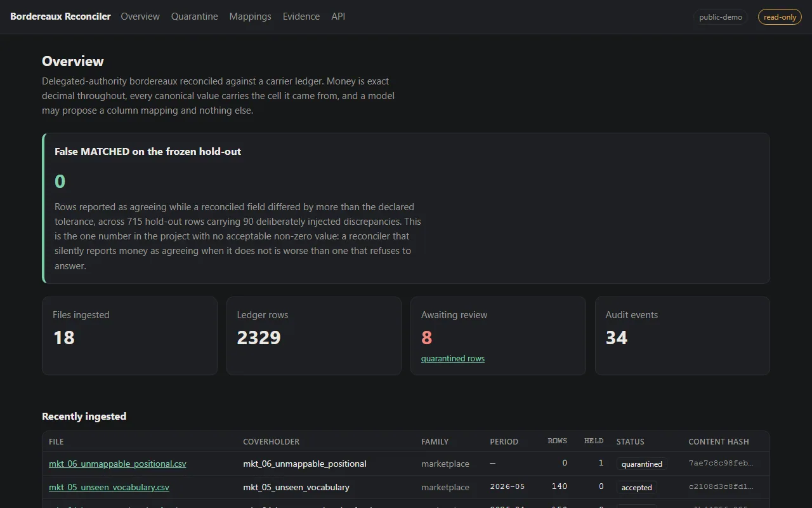Click the read-only badge
812x508 pixels.
[780, 17]
